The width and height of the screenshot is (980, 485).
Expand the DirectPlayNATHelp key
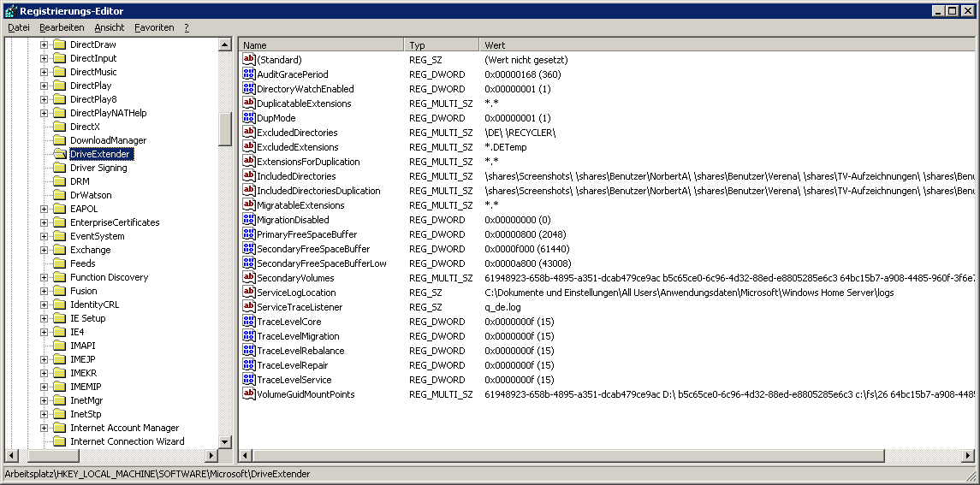pos(44,113)
